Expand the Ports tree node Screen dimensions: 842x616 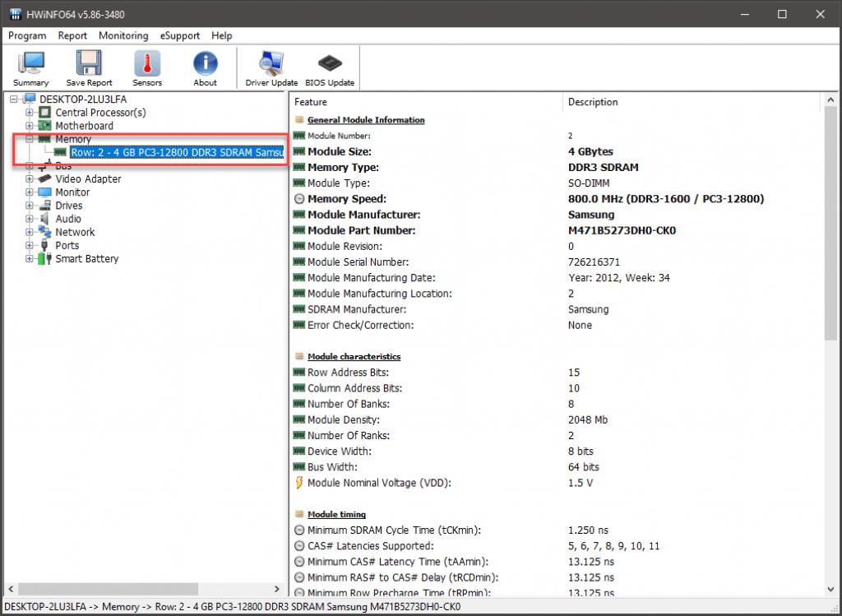(30, 245)
